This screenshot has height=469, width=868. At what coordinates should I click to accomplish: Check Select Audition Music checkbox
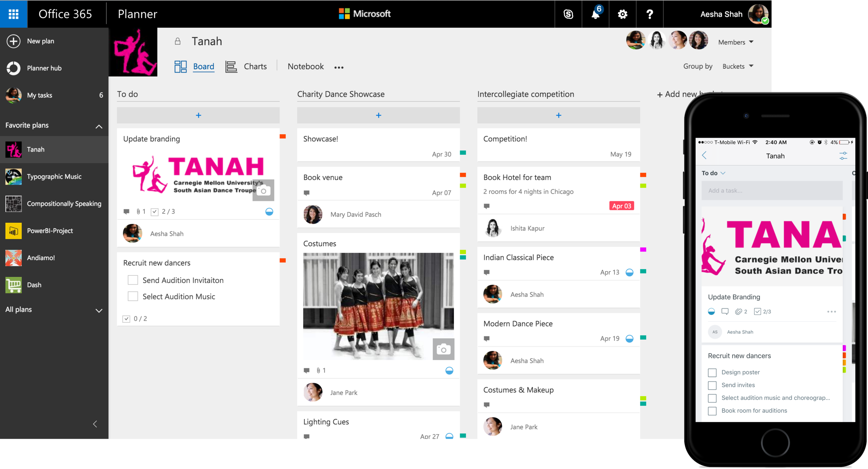click(x=133, y=296)
